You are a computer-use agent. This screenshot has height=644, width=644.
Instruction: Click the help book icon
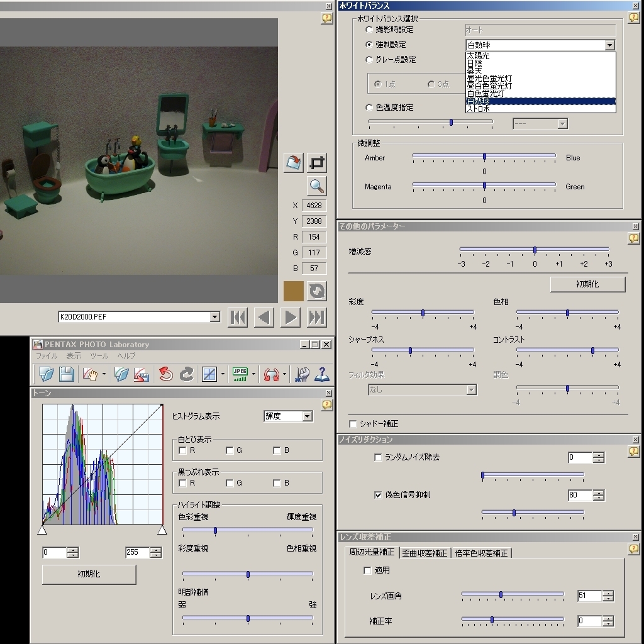coord(321,375)
